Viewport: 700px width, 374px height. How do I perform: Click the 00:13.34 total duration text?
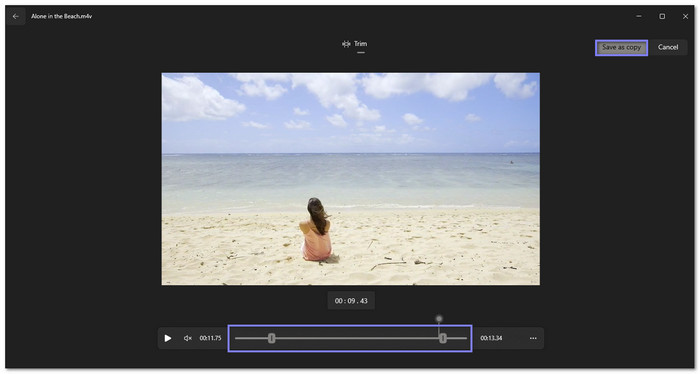491,338
